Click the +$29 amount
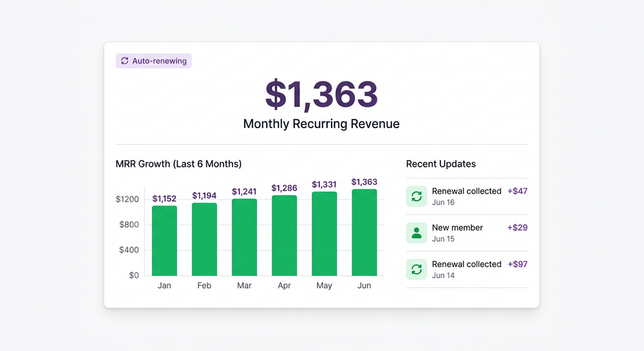 518,227
